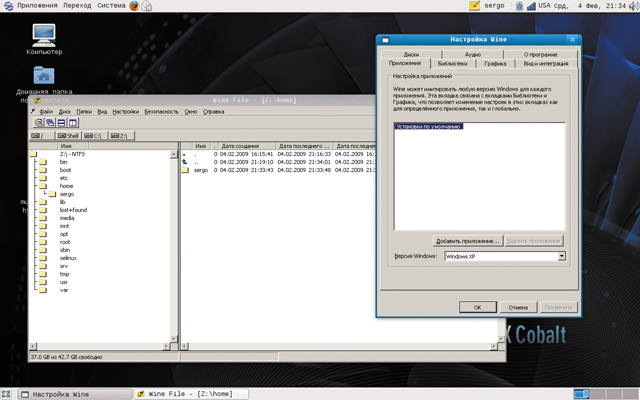Select the Shell drive button
The image size is (640, 400).
pyautogui.click(x=68, y=136)
